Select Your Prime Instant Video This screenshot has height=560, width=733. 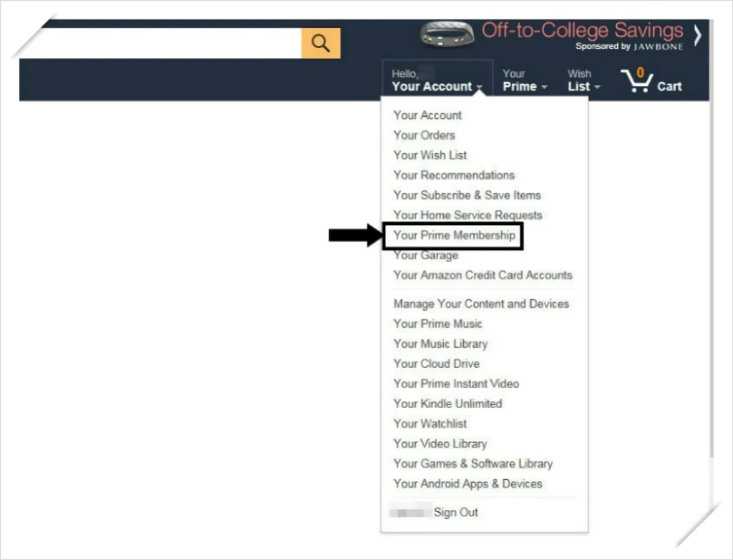pos(456,384)
